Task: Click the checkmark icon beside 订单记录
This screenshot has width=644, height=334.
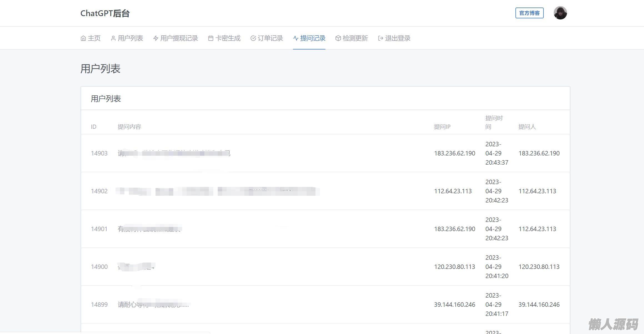Action: 253,38
